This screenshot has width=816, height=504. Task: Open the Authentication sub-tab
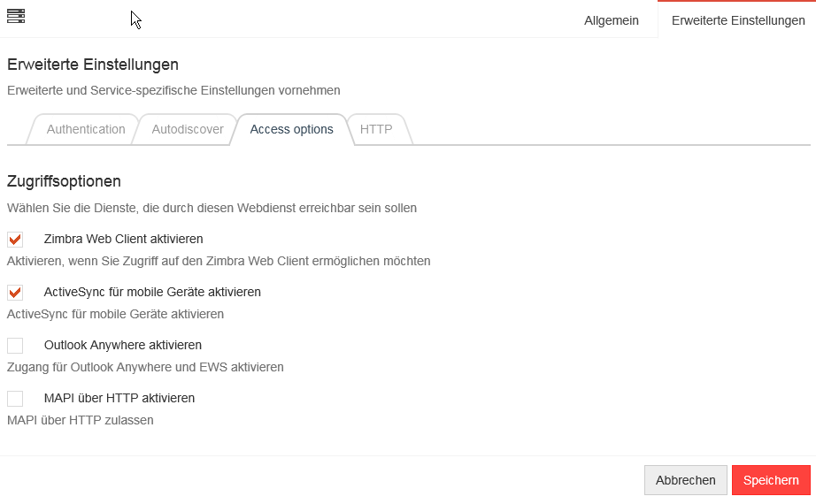[86, 129]
